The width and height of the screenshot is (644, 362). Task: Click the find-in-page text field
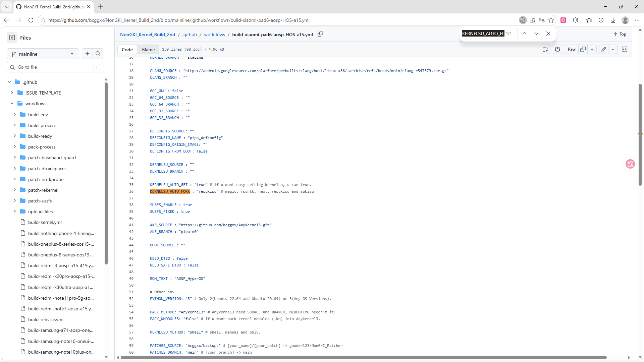click(483, 34)
